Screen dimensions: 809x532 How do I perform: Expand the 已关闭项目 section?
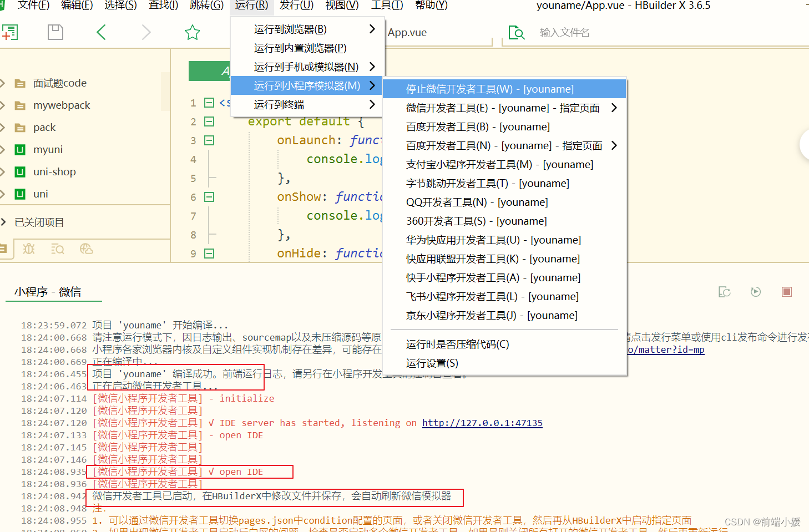(x=3, y=222)
